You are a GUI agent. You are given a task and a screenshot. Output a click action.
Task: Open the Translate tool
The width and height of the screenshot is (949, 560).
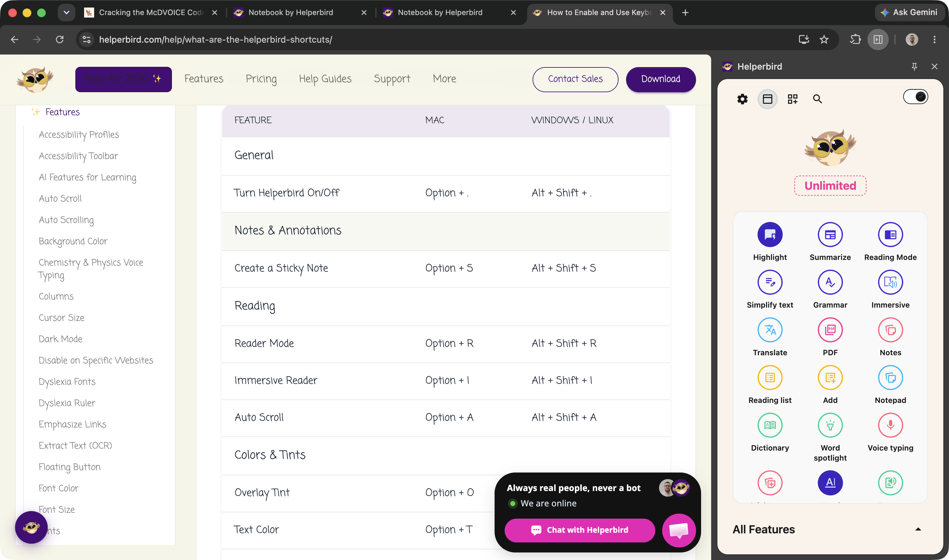769,330
